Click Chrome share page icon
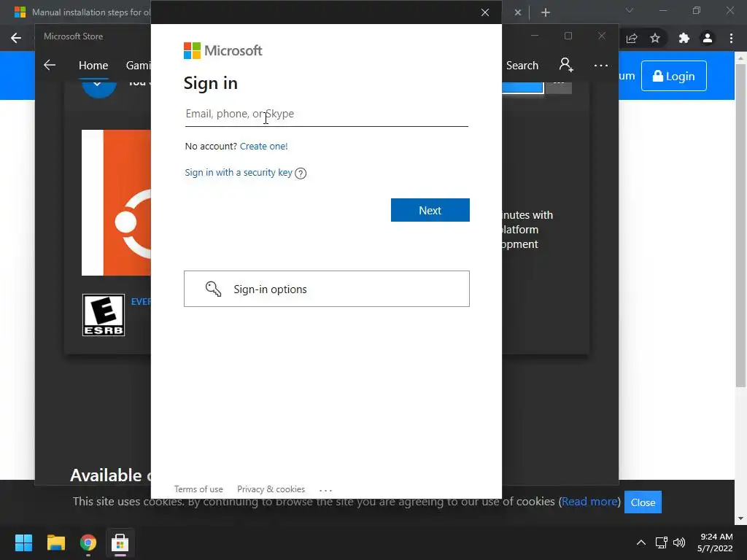747x560 pixels. coord(632,38)
